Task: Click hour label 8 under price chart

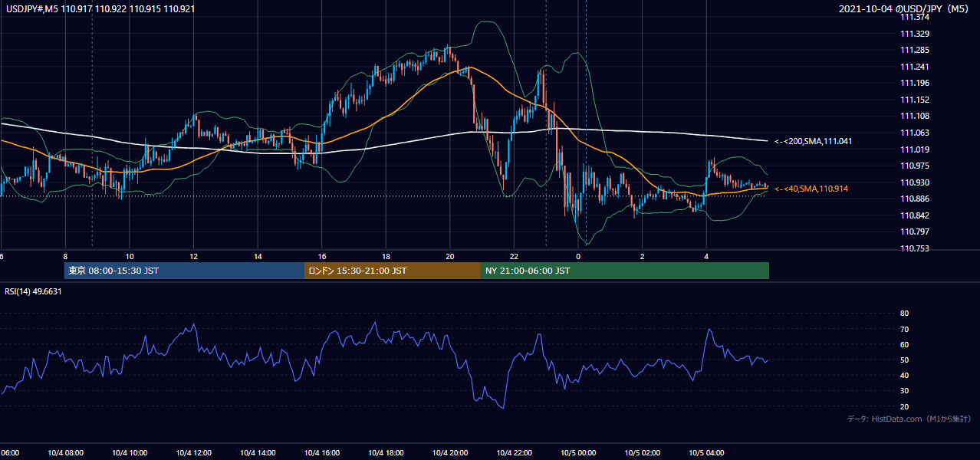Action: [x=65, y=257]
